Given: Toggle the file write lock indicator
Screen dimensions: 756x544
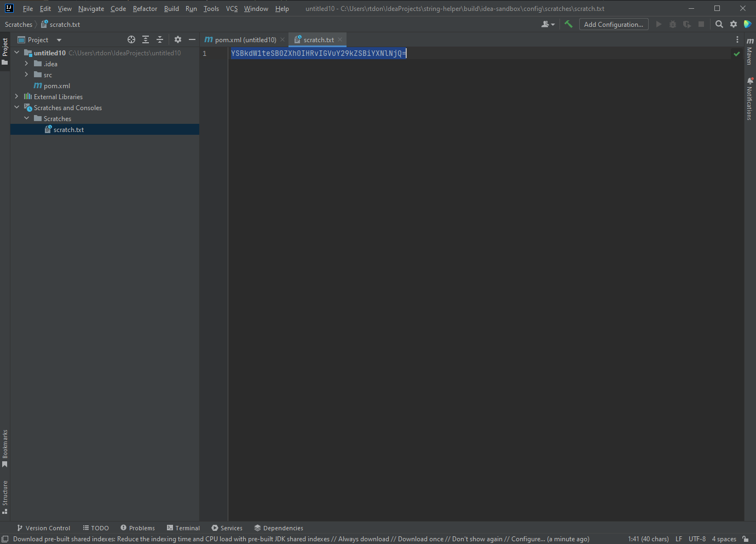Looking at the screenshot, I should pyautogui.click(x=745, y=539).
